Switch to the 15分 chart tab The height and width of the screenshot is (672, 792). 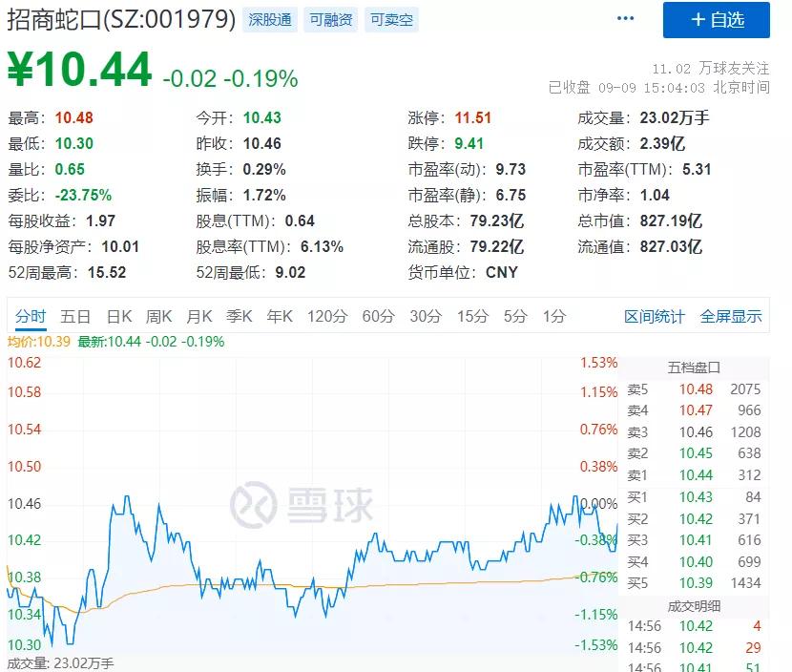coord(472,316)
